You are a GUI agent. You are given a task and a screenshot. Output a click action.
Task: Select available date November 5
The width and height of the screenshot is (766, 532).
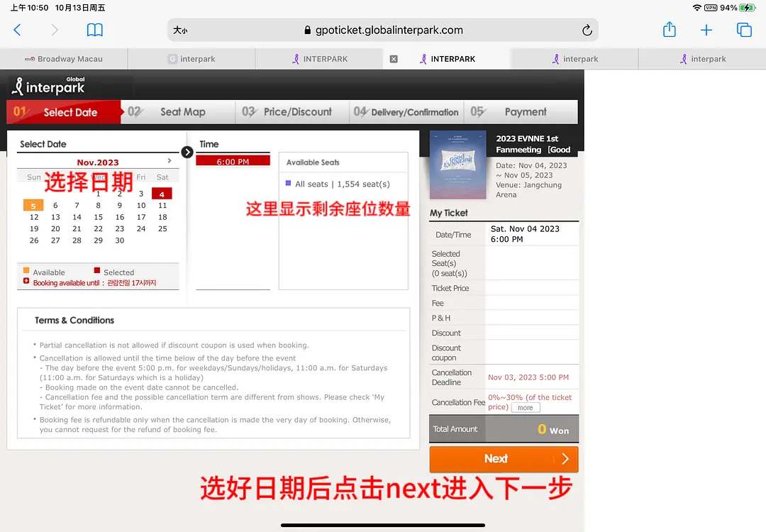click(x=33, y=206)
